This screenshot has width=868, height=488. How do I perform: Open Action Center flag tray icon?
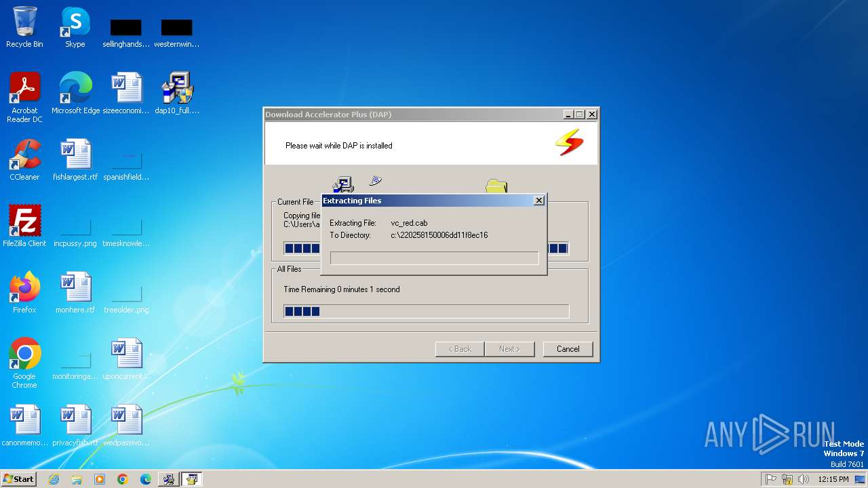770,479
